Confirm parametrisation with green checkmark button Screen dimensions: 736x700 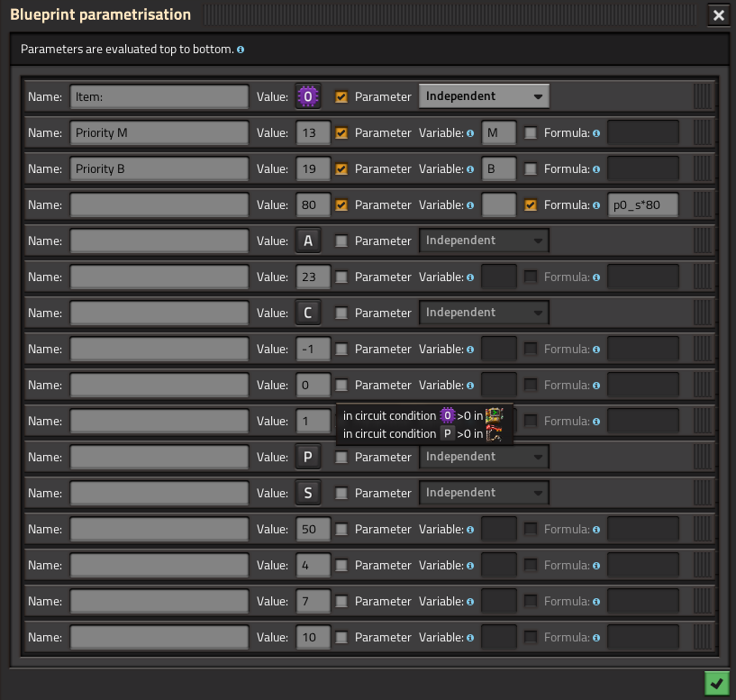pyautogui.click(x=717, y=683)
